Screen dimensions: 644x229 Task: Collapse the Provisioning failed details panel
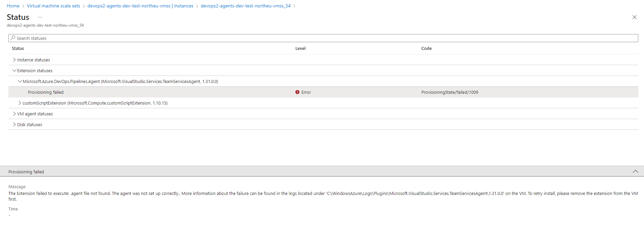635,171
